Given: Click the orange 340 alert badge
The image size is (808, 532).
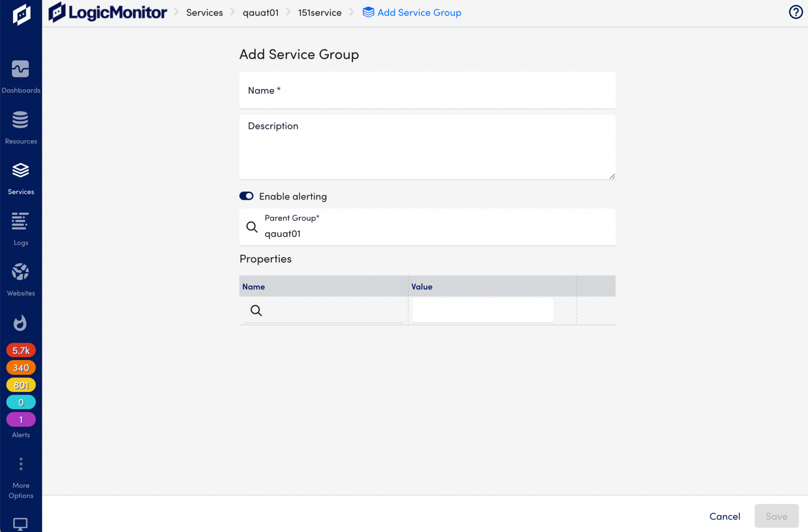Looking at the screenshot, I should (21, 367).
